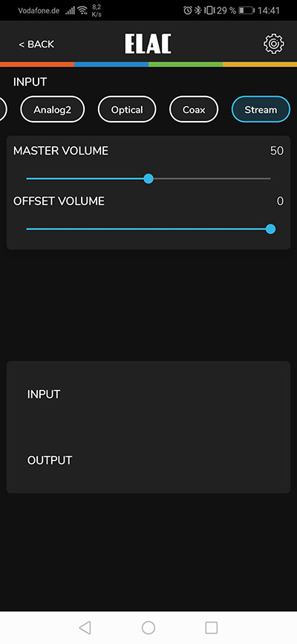The image size is (297, 644).
Task: Select the Analog2 input
Action: tap(53, 109)
